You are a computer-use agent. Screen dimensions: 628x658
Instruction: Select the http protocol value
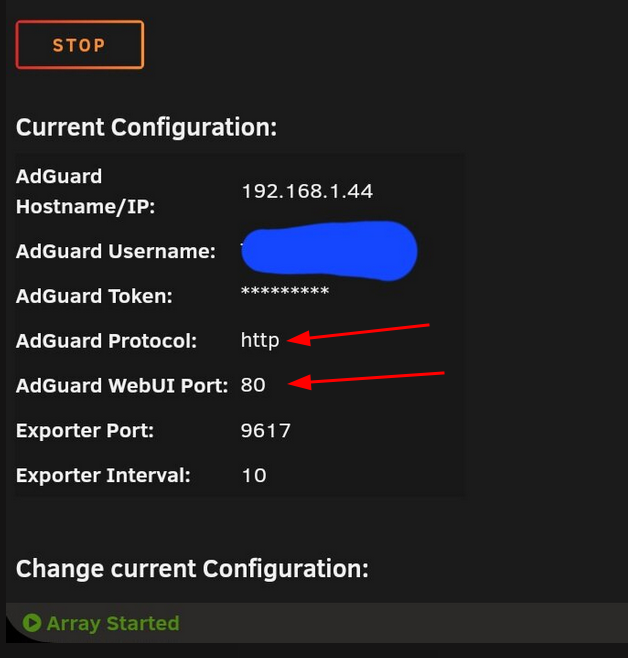coord(260,340)
